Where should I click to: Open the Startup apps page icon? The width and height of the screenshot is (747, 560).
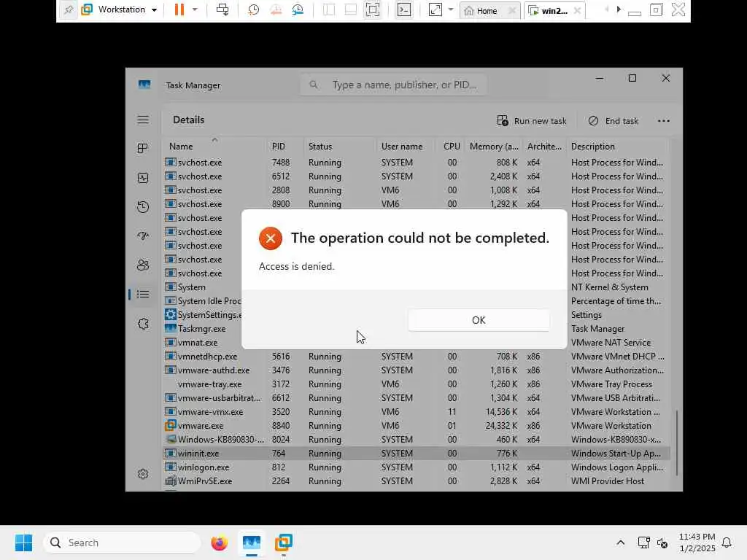tap(143, 236)
